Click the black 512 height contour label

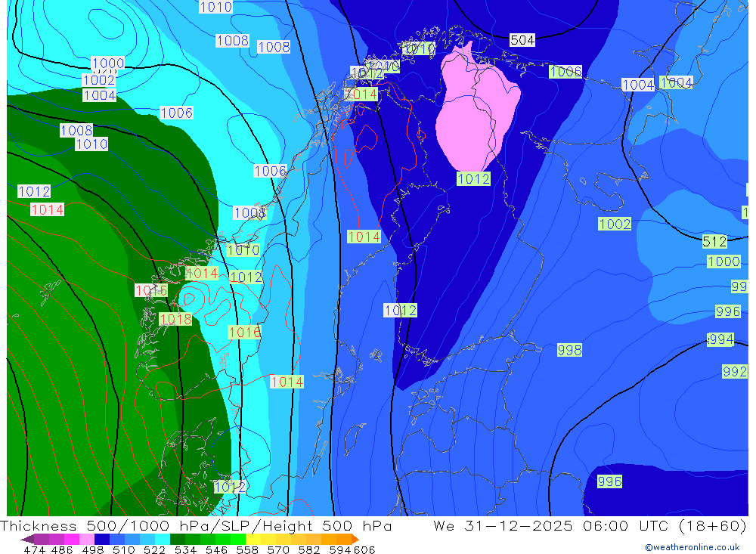714,241
